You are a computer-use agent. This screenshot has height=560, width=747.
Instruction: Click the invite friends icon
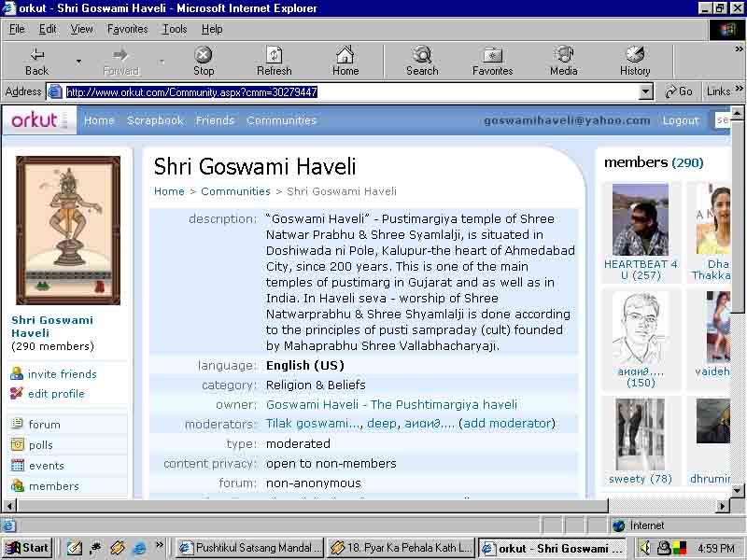(17, 373)
